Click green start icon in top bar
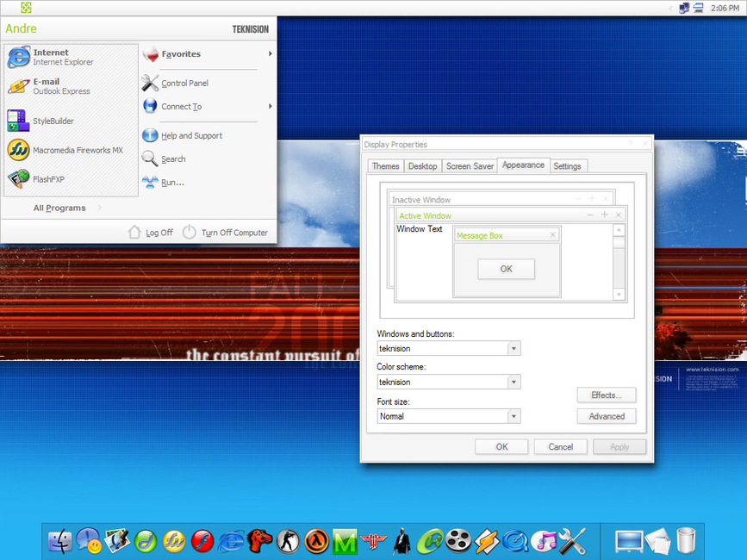 click(x=26, y=8)
